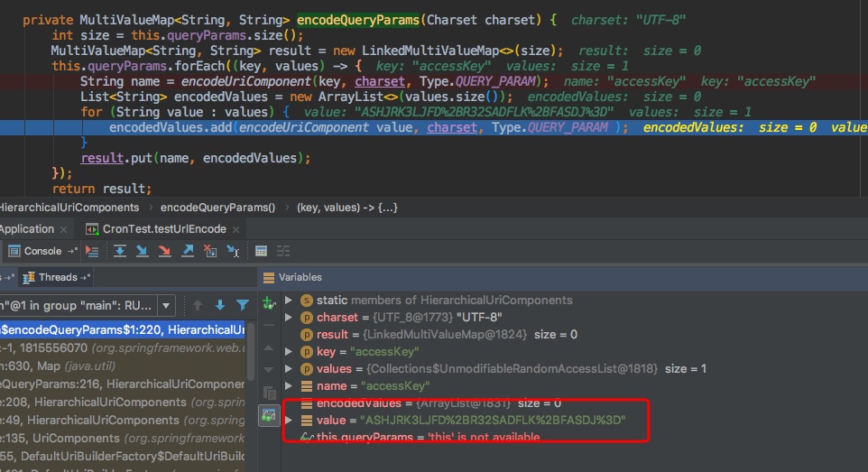Close the CronTest.testUrlEncode tab

coord(235,229)
